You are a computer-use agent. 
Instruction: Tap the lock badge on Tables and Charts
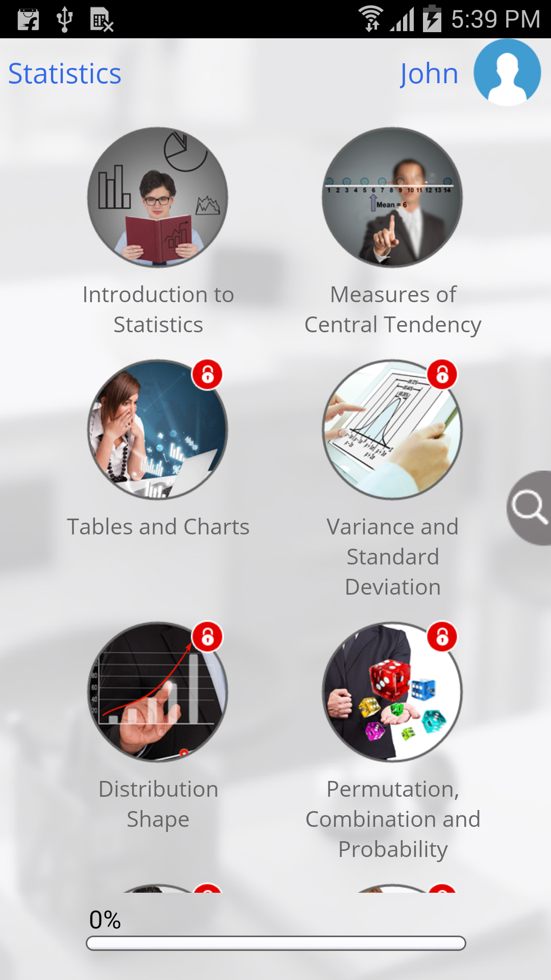coord(207,375)
